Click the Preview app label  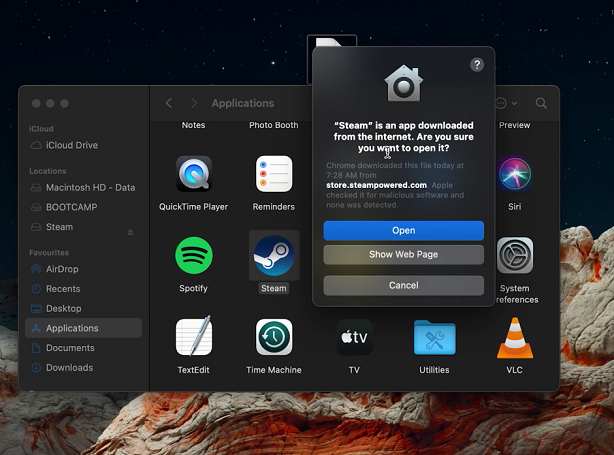tap(515, 125)
